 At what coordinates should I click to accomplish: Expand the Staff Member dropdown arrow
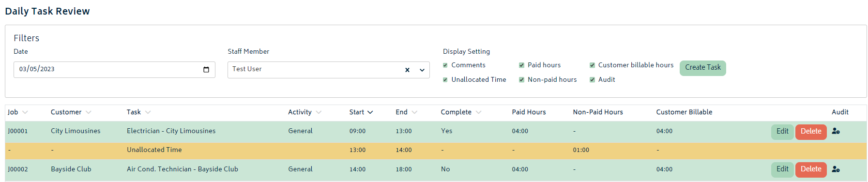point(422,70)
